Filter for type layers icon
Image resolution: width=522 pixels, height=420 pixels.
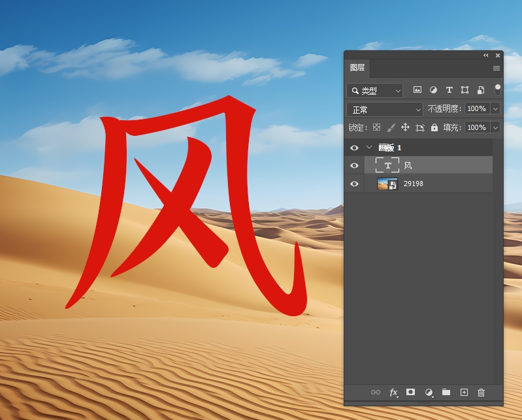(449, 90)
